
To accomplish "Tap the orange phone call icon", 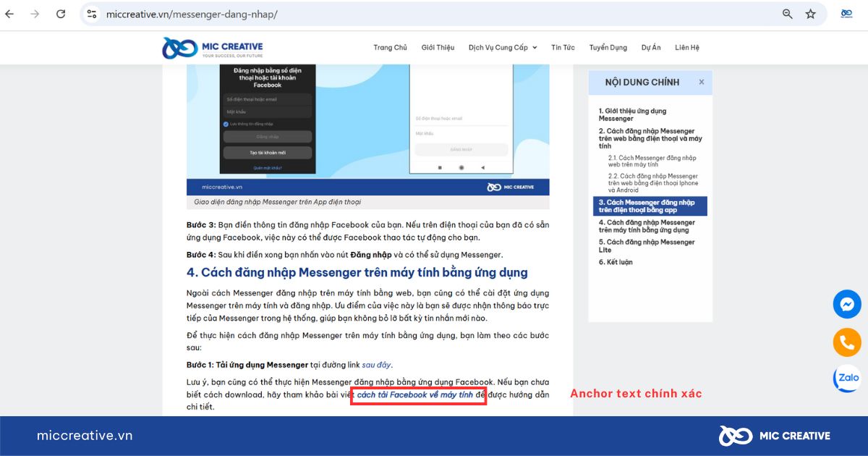I will coord(847,342).
